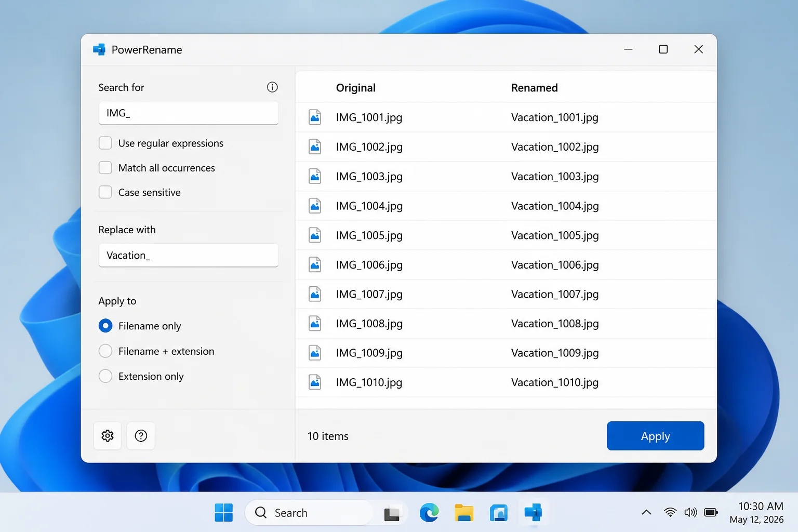Select the IMG_1007.jpg original name
The height and width of the screenshot is (532, 798).
(x=369, y=294)
